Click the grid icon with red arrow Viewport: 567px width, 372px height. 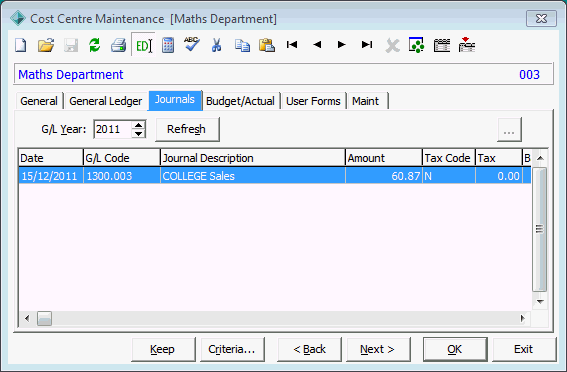click(x=467, y=45)
